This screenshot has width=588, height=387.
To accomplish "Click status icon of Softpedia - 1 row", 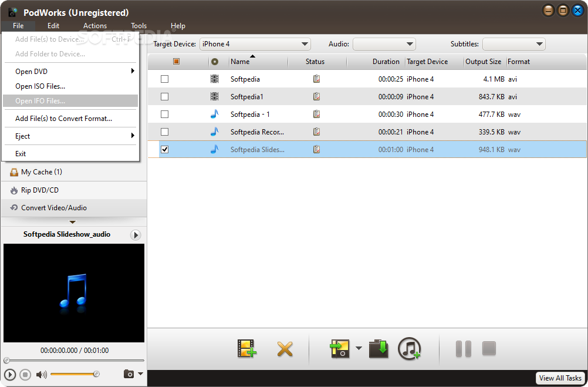I will click(x=316, y=114).
